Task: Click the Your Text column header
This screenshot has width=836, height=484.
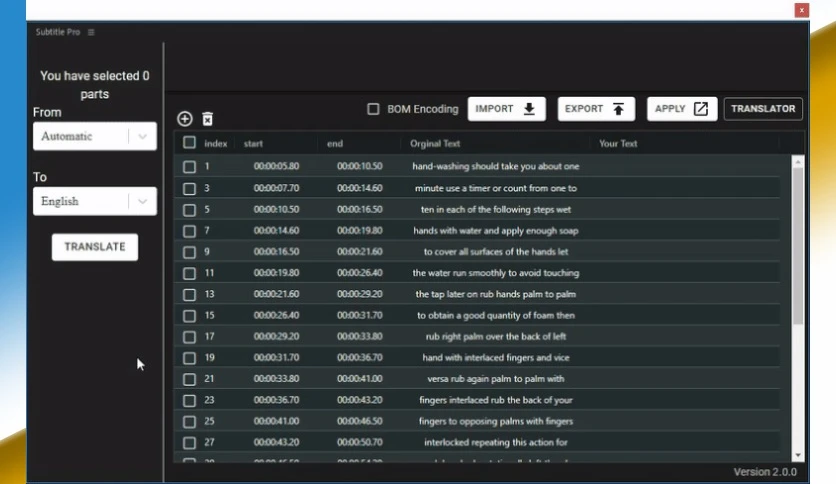Action: (x=618, y=143)
